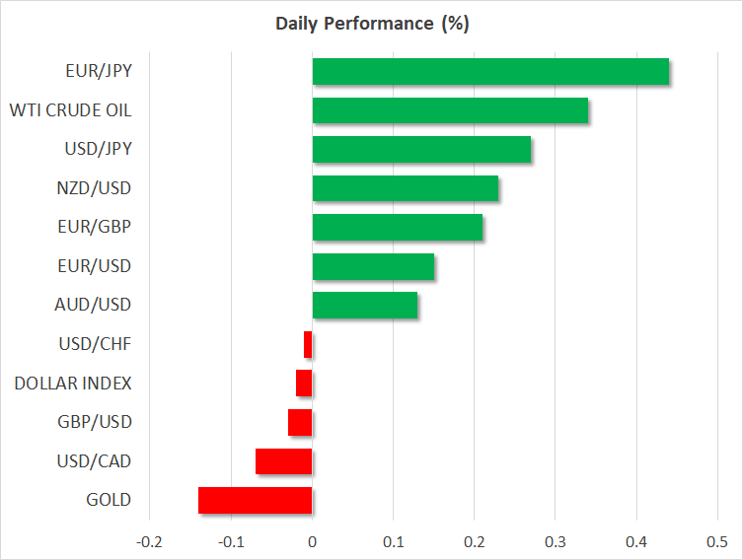Select the small USD/CHF red bar

(308, 344)
